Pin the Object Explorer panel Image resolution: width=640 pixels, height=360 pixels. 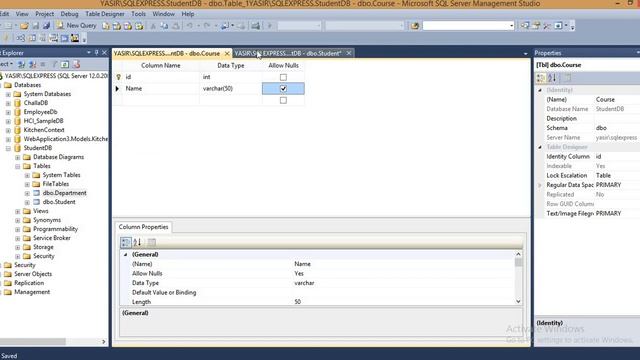[x=97, y=53]
